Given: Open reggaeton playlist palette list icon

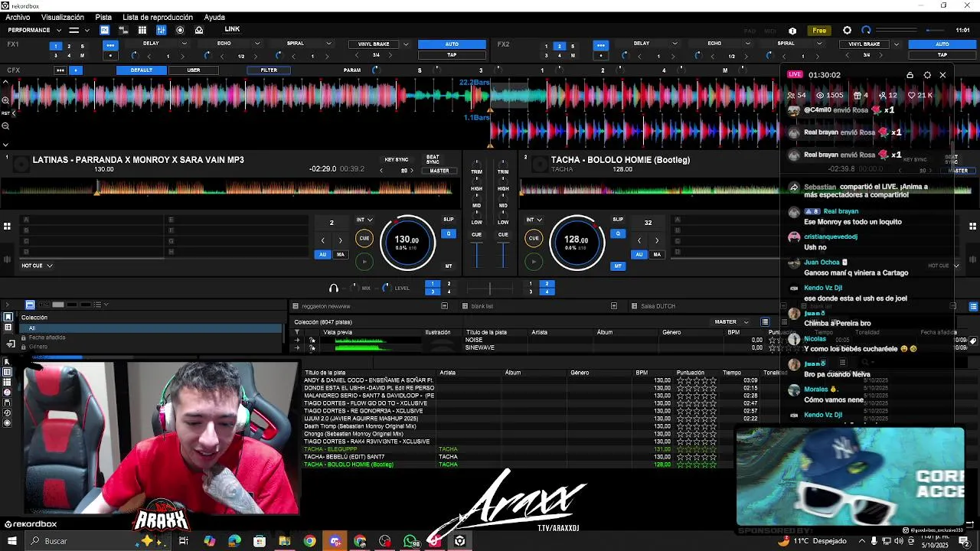Looking at the screenshot, I should point(444,306).
